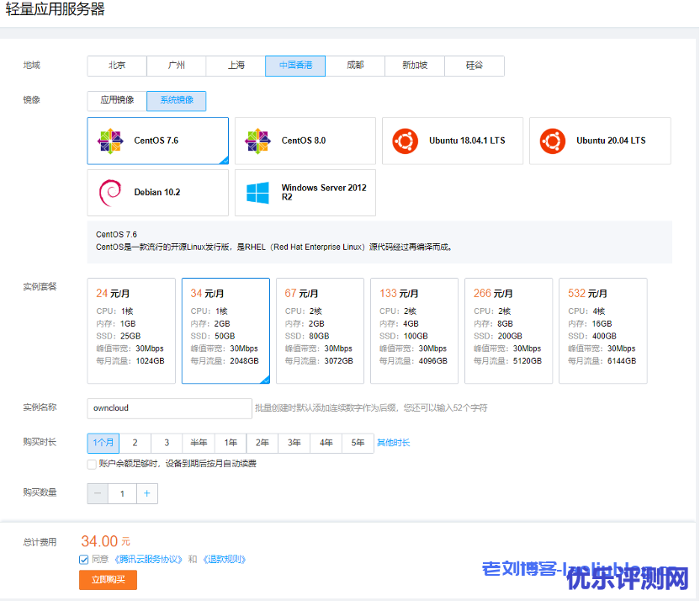Screen dimensions: 700x601
Task: Increase purchase quantity with plus button
Action: [146, 493]
